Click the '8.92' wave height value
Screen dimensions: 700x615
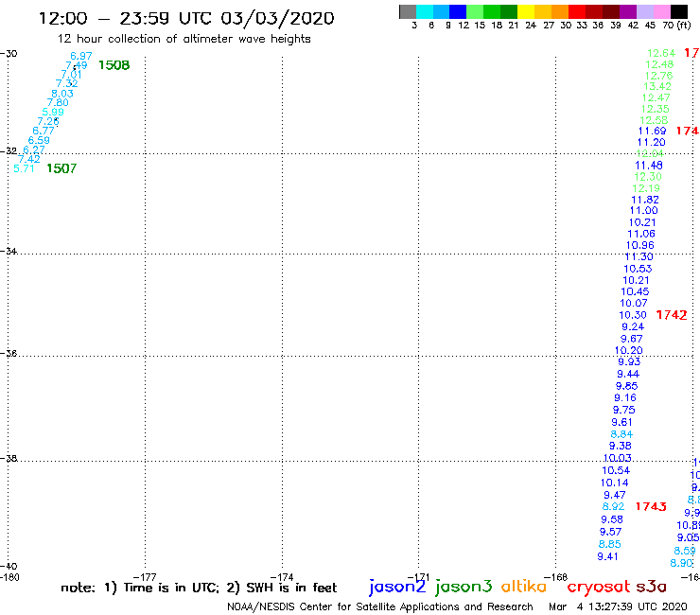point(613,506)
